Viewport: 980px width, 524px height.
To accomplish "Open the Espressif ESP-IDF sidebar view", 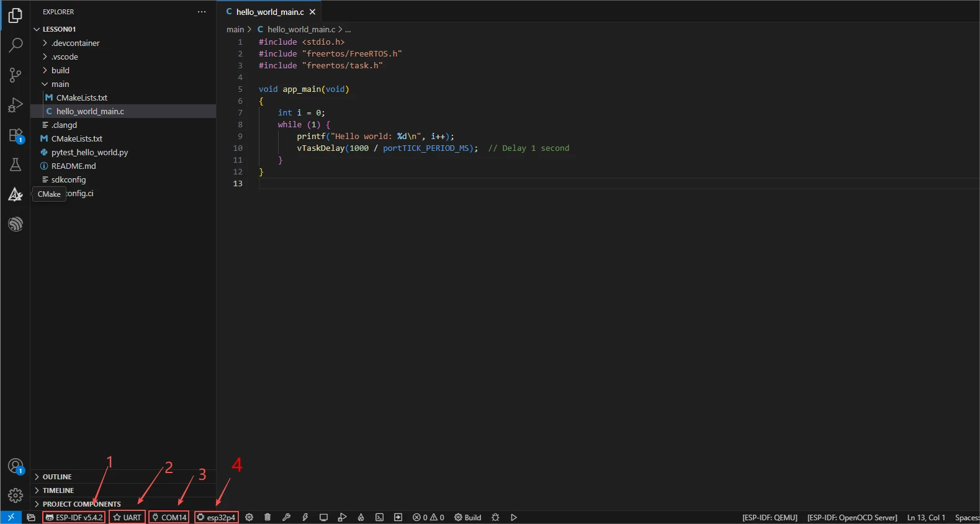I will click(16, 224).
